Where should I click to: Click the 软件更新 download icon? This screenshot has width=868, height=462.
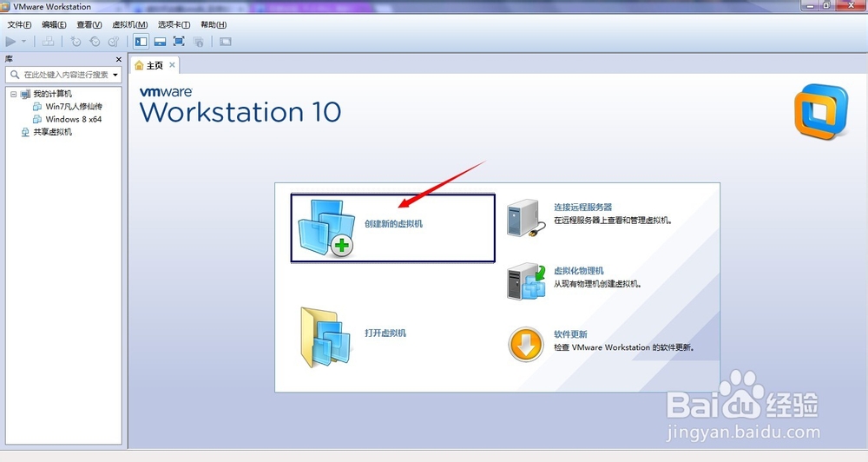click(525, 345)
